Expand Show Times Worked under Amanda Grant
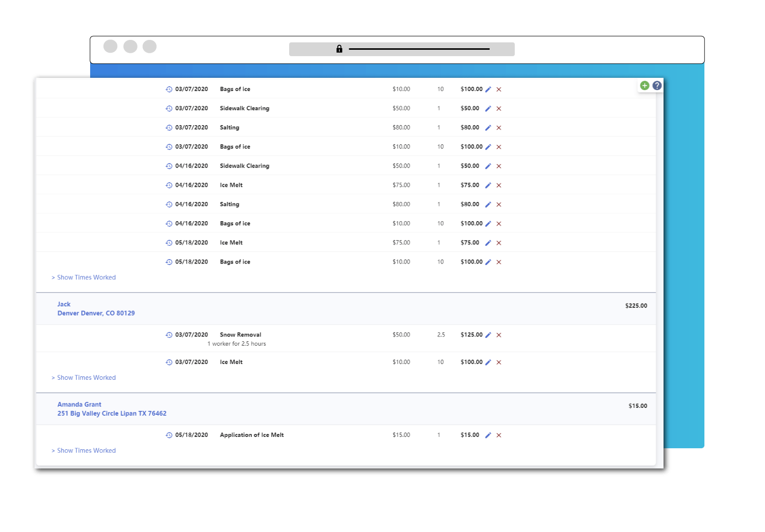765x532 pixels. pos(86,451)
